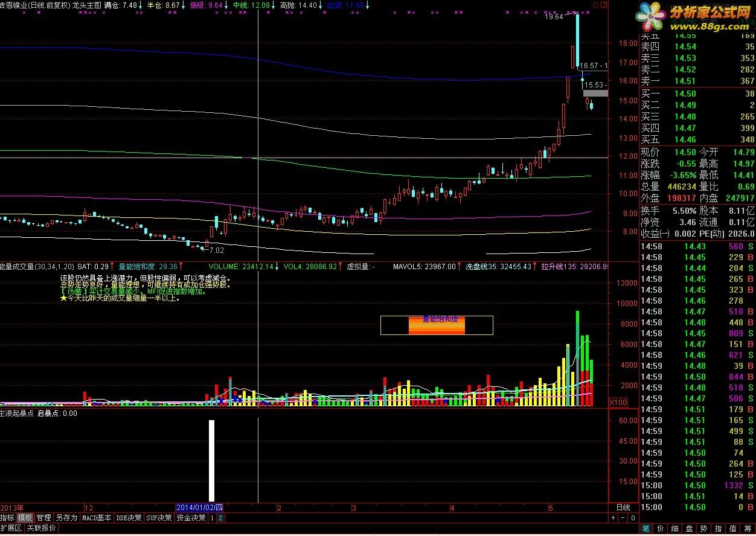This screenshot has height=536, width=756.
Task: Select the 价 price tab
Action: 661,528
